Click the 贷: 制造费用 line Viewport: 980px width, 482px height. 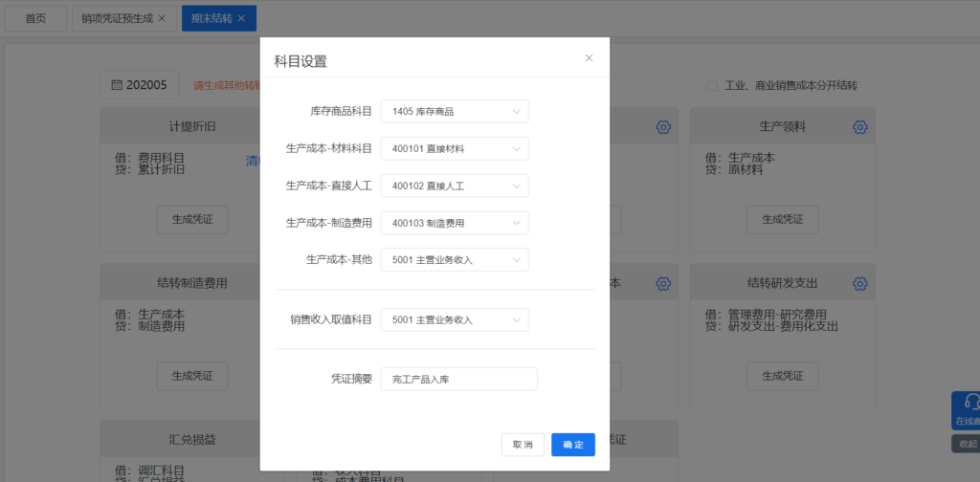pyautogui.click(x=150, y=326)
